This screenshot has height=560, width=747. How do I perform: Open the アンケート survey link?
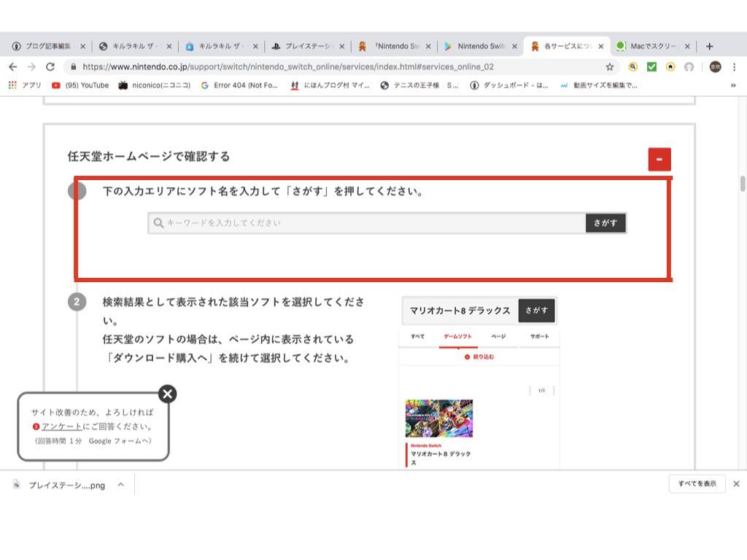[x=61, y=426]
